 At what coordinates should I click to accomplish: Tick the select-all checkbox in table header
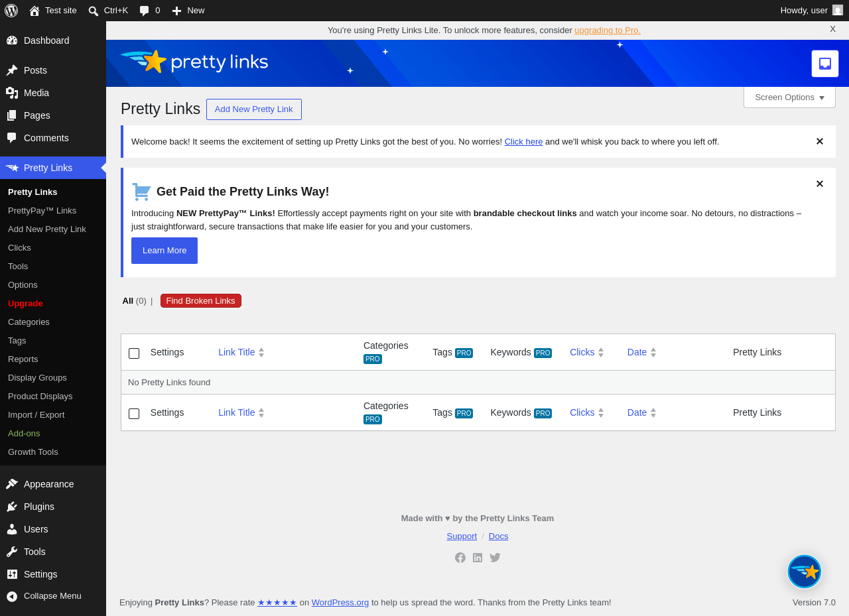[134, 353]
